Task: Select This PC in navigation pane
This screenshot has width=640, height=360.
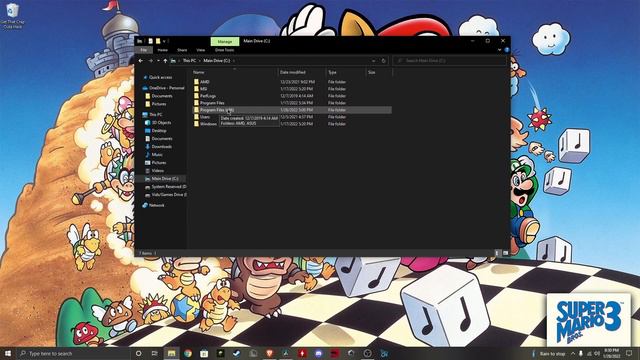Action: click(x=156, y=115)
